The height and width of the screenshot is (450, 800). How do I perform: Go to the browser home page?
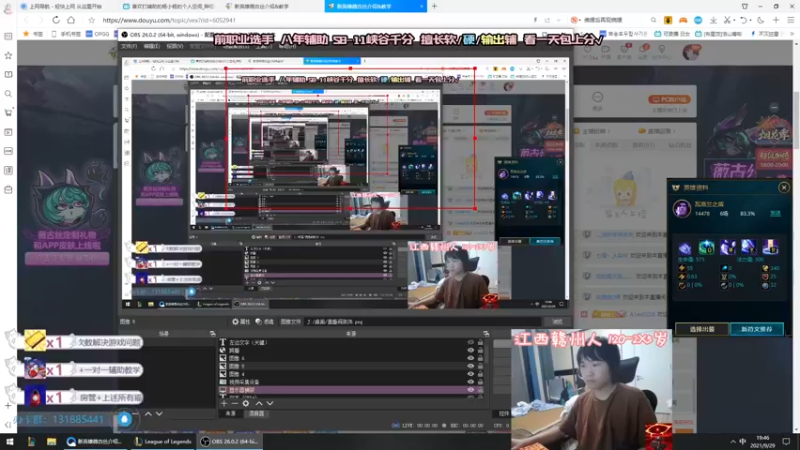(x=71, y=20)
